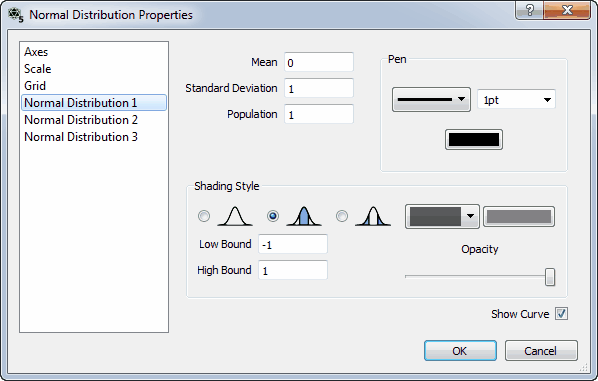Select the unshaded curve style icon
Screen dimensions: 598x381
point(235,216)
